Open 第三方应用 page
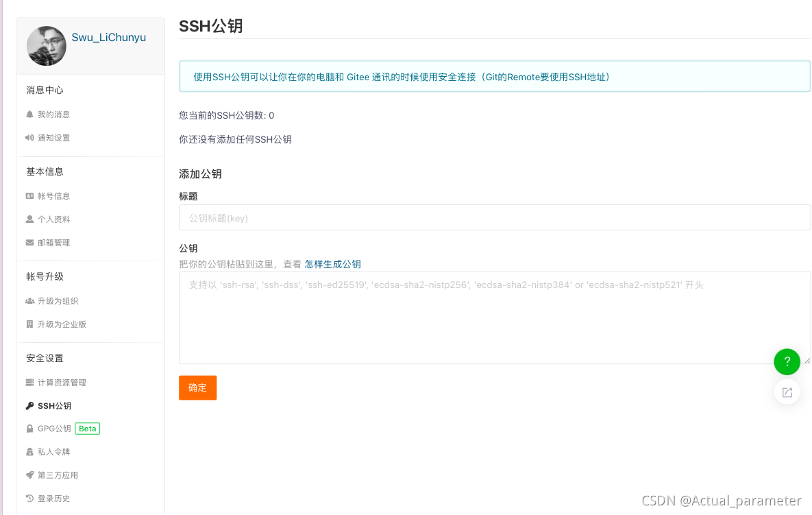The height and width of the screenshot is (515, 812). coord(58,475)
